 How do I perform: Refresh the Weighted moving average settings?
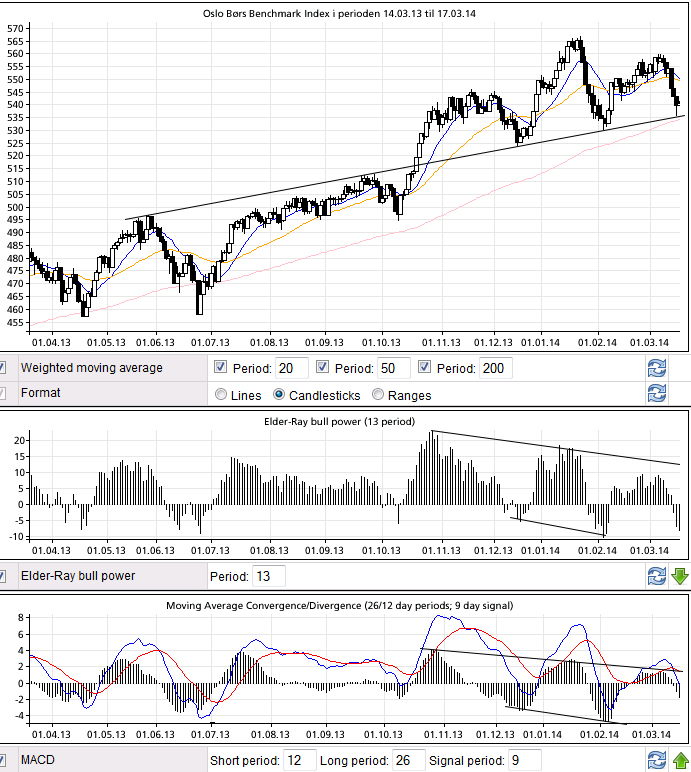coord(656,368)
